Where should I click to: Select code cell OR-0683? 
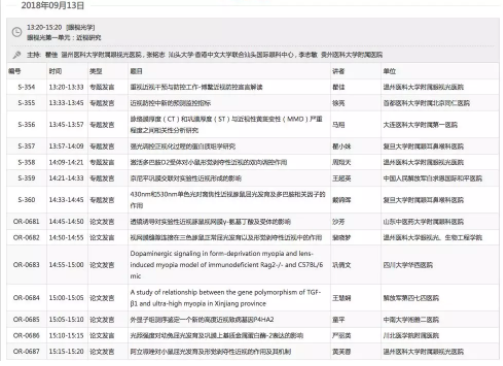point(26,265)
